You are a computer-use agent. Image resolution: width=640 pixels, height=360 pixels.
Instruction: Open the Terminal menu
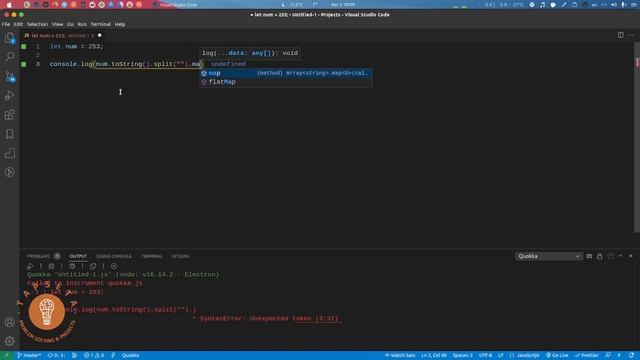click(x=101, y=24)
